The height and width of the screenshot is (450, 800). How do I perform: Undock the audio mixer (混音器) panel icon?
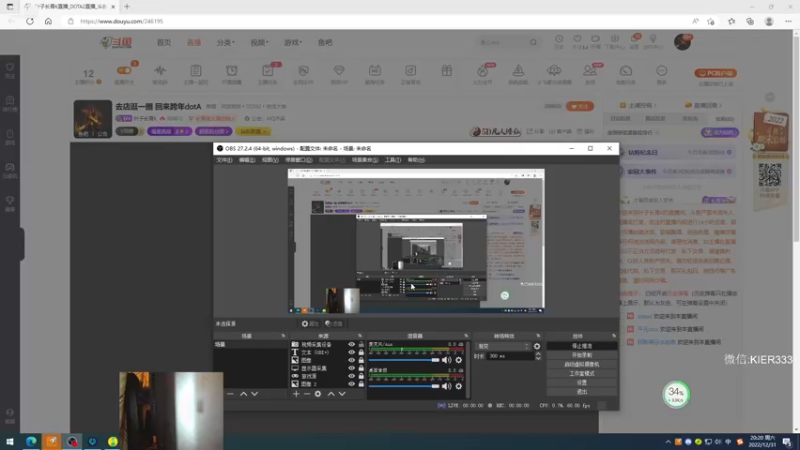pyautogui.click(x=466, y=336)
